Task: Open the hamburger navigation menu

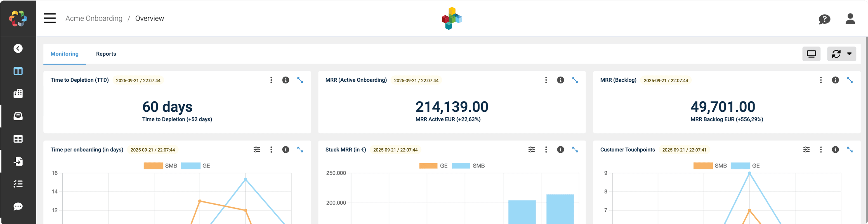Action: click(50, 18)
